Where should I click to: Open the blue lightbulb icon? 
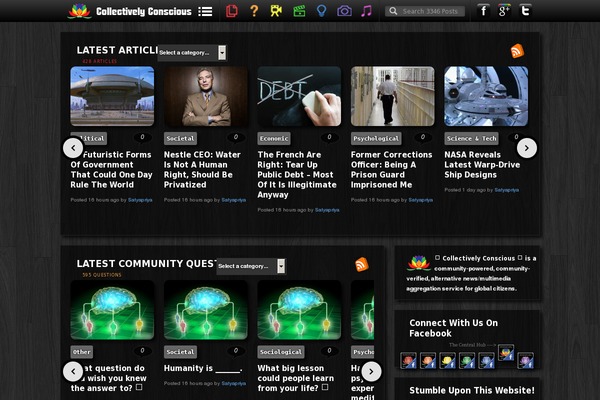(x=321, y=11)
